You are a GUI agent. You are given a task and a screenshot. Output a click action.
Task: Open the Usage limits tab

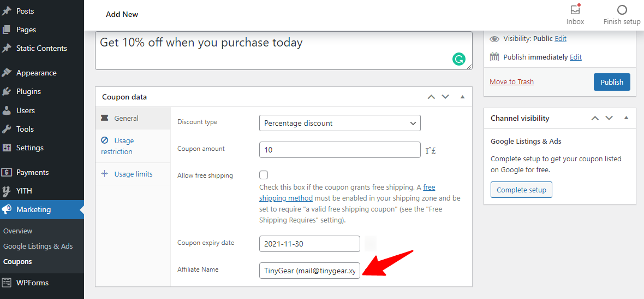click(133, 174)
